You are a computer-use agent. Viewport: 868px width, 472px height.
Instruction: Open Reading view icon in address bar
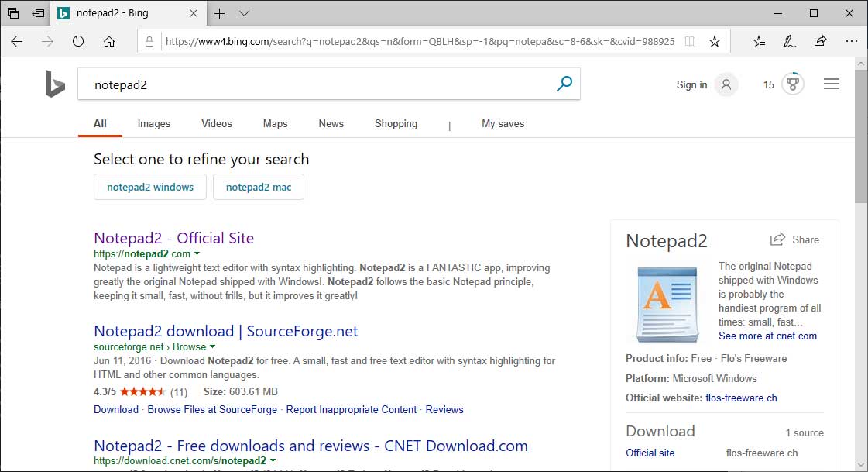tap(689, 42)
